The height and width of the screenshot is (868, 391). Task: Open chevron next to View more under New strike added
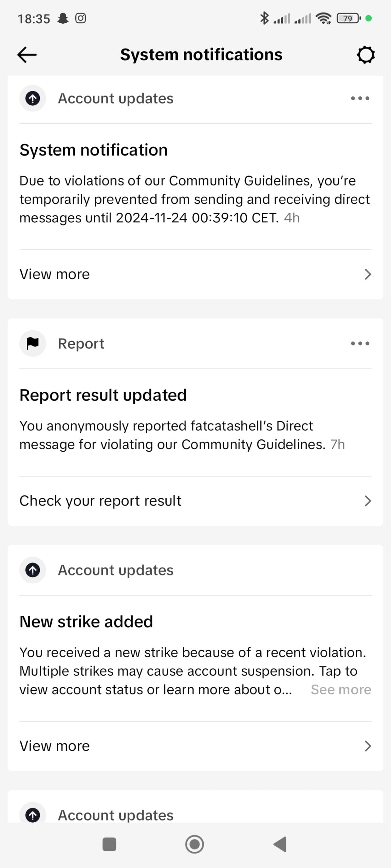tap(368, 746)
